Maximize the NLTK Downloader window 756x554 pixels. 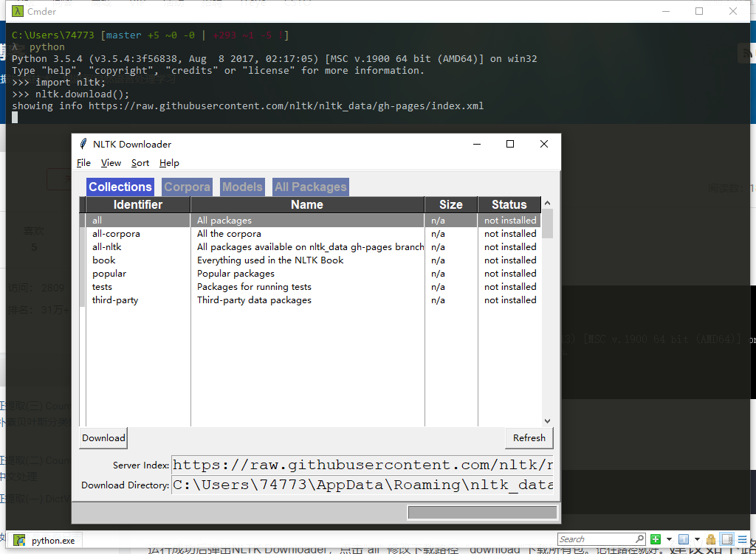click(510, 144)
